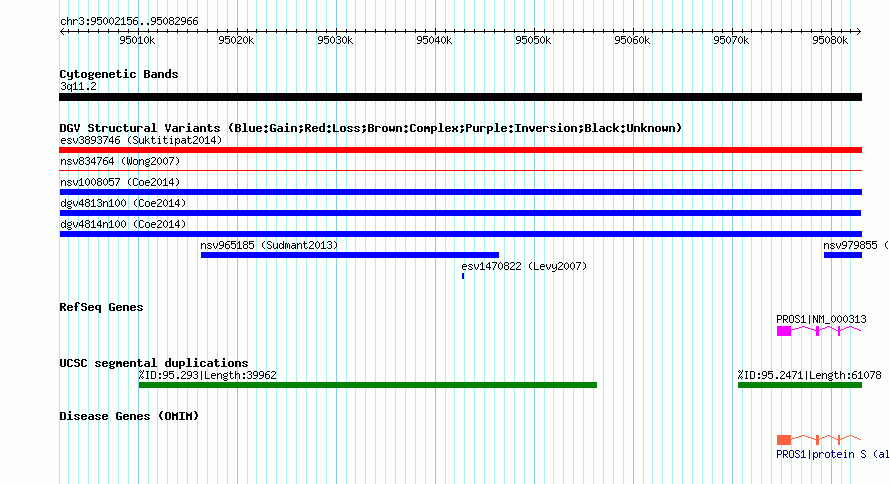Open the esv3893746 (Suktitipat2014) label
This screenshot has height=484, width=890.
[141, 140]
